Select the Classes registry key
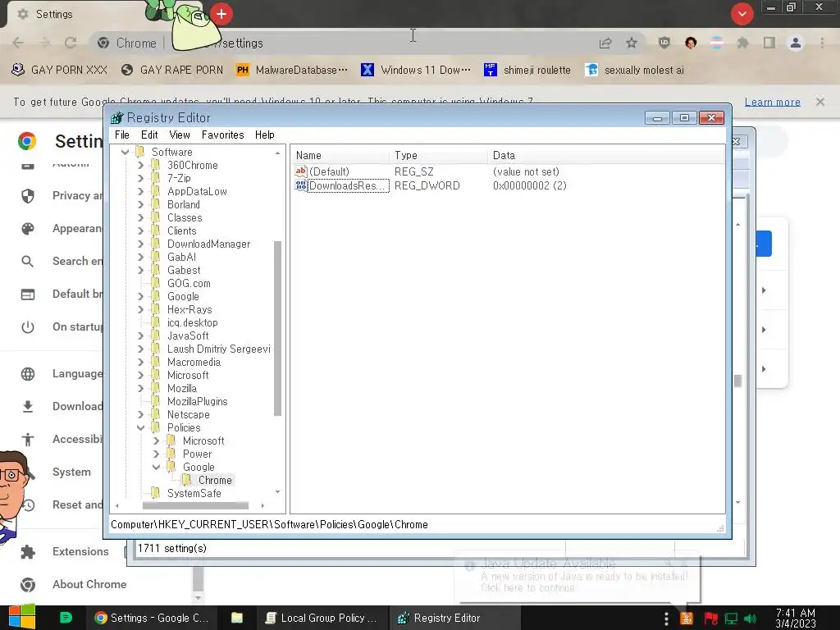Image resolution: width=840 pixels, height=630 pixels. coord(185,217)
